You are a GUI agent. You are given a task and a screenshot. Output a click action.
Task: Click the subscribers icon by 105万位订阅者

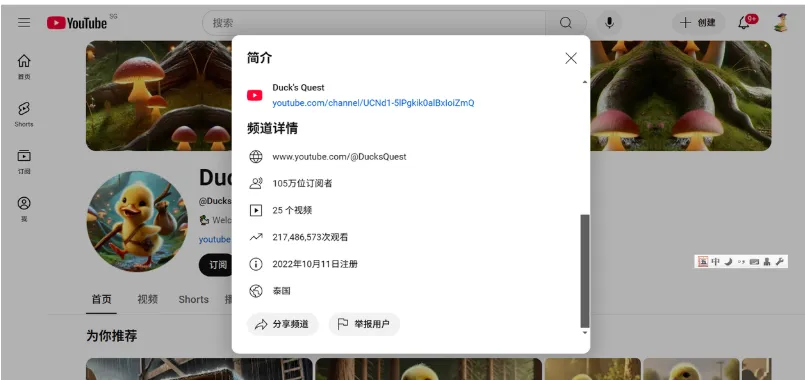pos(256,183)
